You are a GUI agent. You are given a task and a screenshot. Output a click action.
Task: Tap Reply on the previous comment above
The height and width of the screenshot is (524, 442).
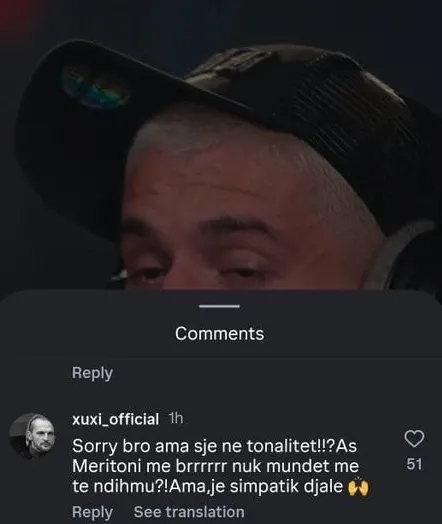[x=92, y=373]
